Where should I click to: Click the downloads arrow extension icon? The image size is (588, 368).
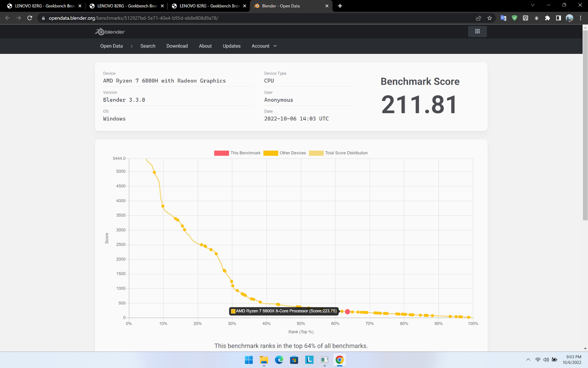tap(537, 18)
